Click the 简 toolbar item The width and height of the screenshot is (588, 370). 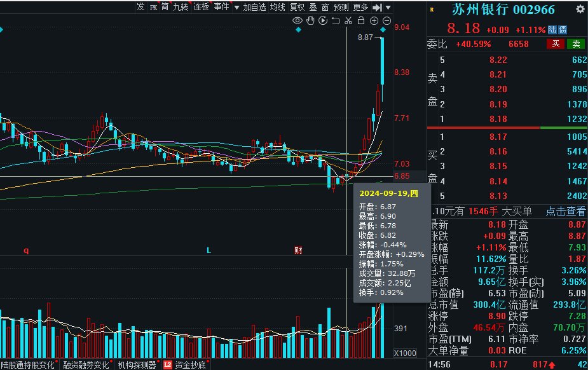coord(165,7)
